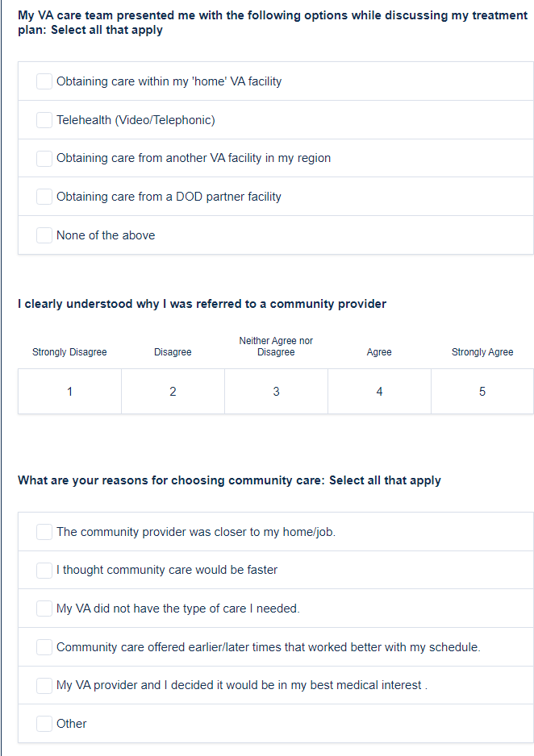Pick rating 3 Neither Agree nor Disagree
Viewport: 534px width, 756px height.
(276, 392)
